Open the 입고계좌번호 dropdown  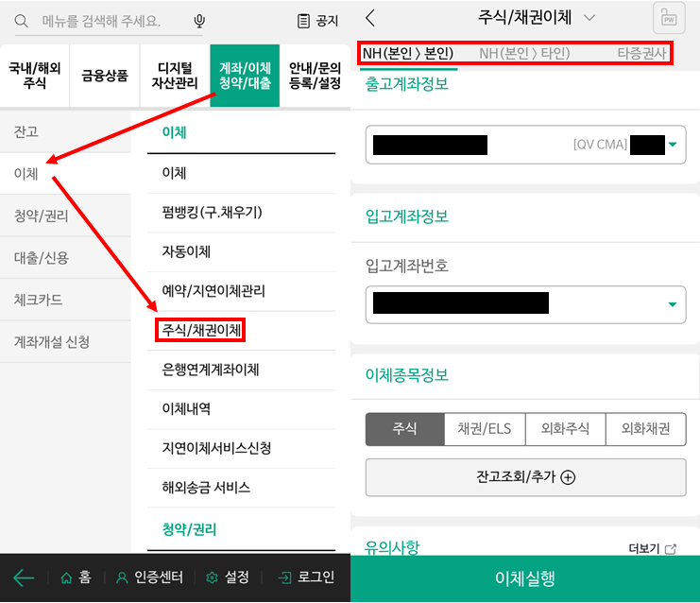click(x=525, y=304)
